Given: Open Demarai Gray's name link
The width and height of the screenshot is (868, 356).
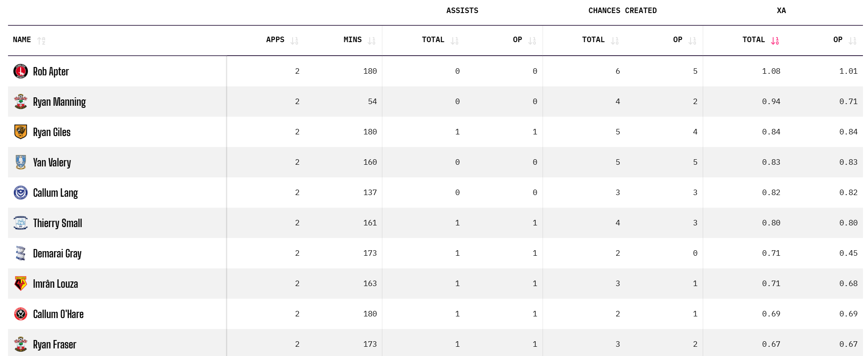Looking at the screenshot, I should [x=57, y=254].
